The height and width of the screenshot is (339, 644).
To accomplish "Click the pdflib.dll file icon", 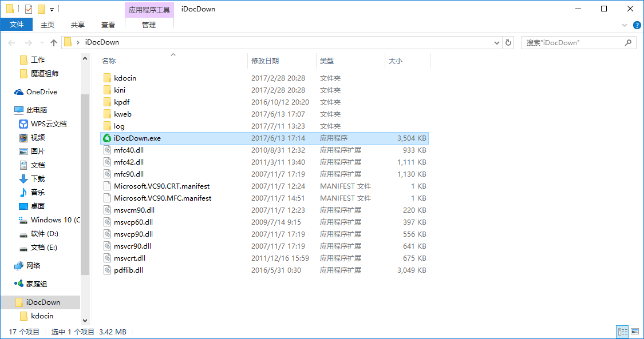I will 106,270.
